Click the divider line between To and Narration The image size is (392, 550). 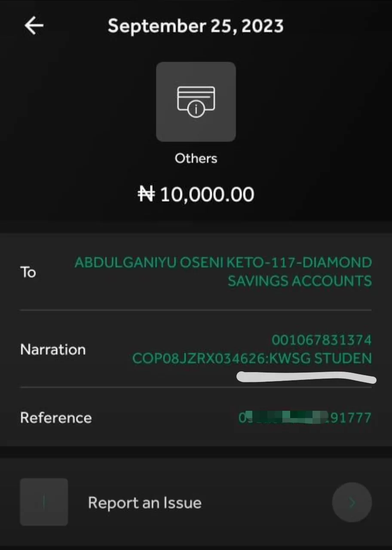pos(196,310)
